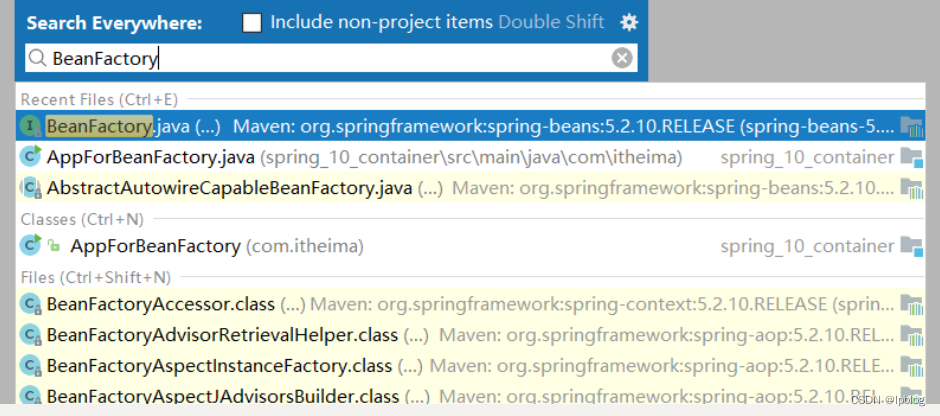Click module folder icon on AppForBeanFactory.java row
940x416 pixels.
(x=912, y=157)
